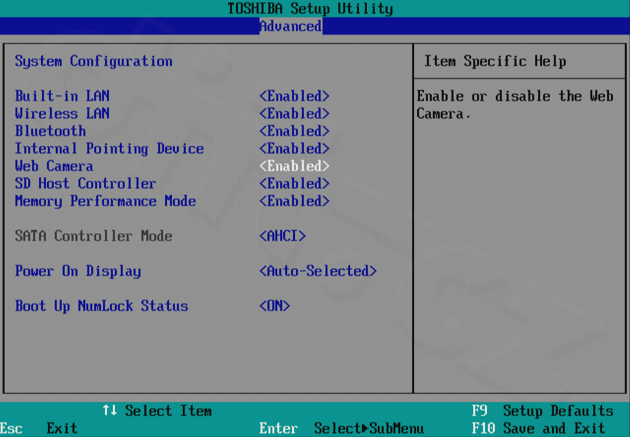Open the Power On Display Auto-Selected option
This screenshot has width=630, height=437.
pos(318,271)
